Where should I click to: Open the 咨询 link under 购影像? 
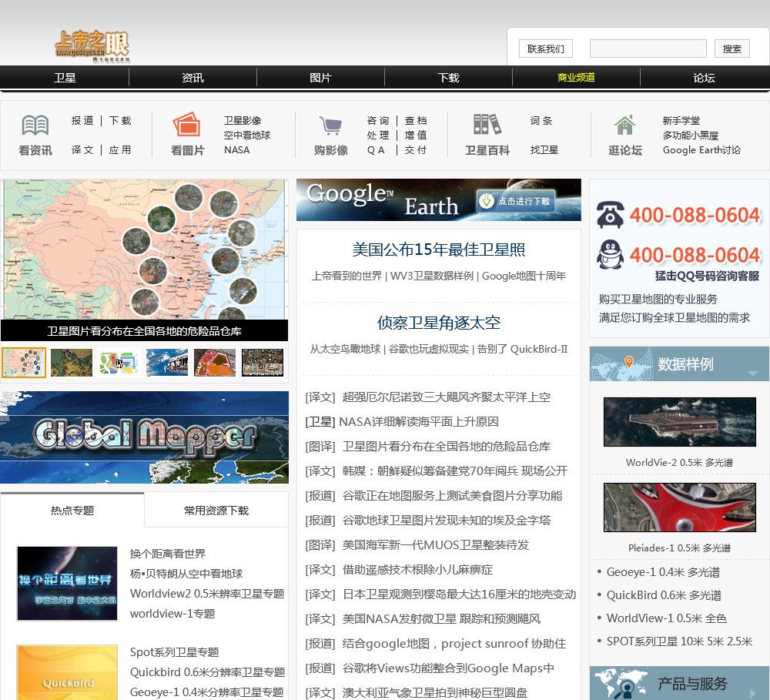(377, 121)
